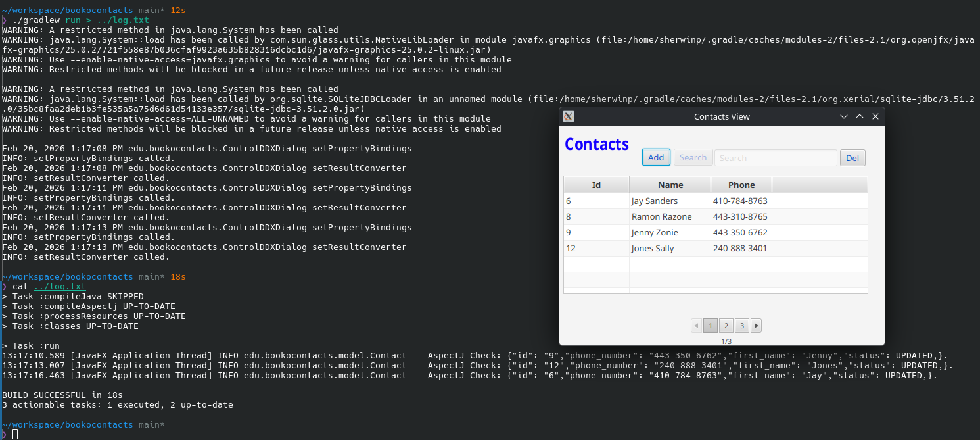Select the Jay Sanders name cell
980x440 pixels.
point(670,201)
